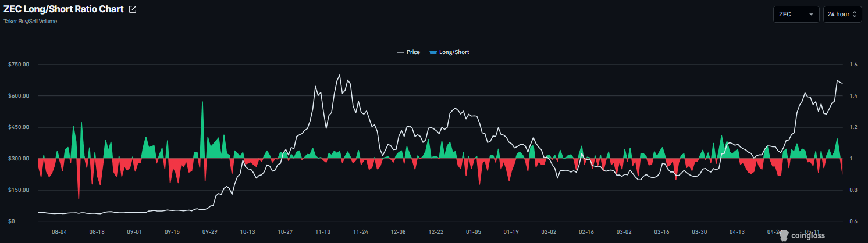Viewport: 868px width, 243px height.
Task: Open the ZEC coin dropdown
Action: click(796, 14)
